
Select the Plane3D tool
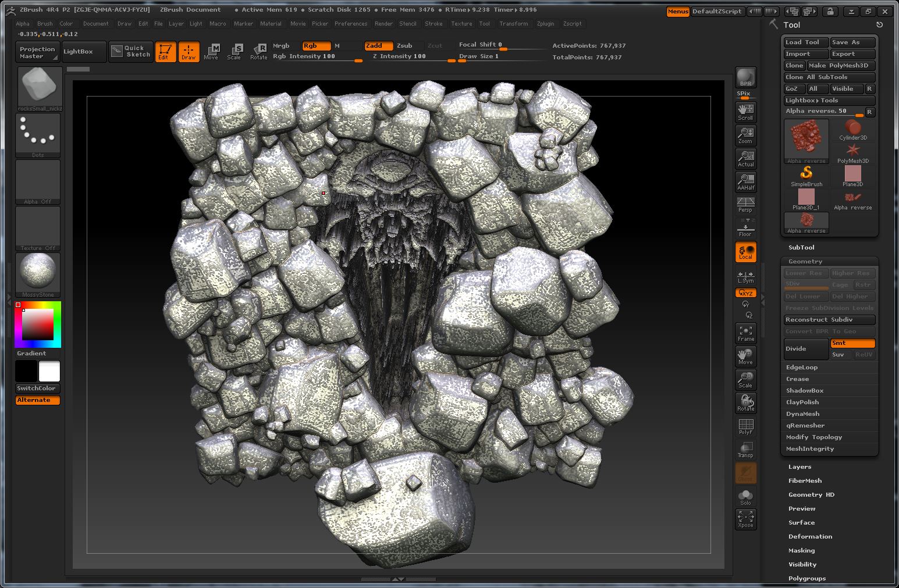coord(853,177)
